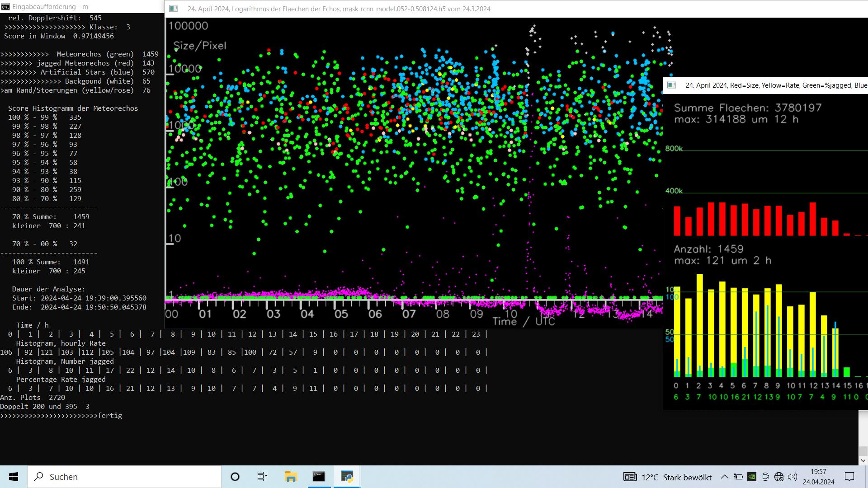Click the console scrollbar down arrow
Screen dimensions: 868x488
(863, 460)
